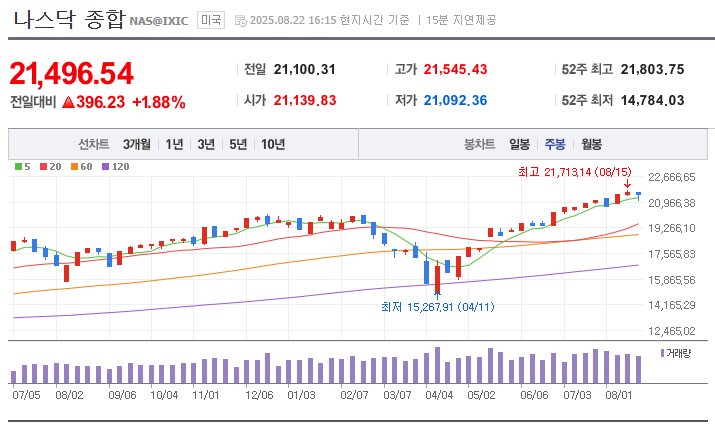Switch line chart to 3년

[206, 145]
